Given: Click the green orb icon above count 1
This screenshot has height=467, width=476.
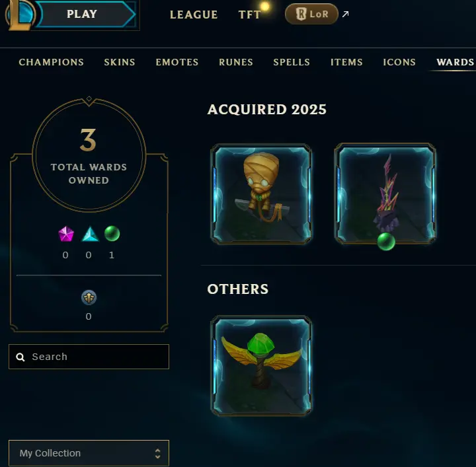Looking at the screenshot, I should coord(112,234).
